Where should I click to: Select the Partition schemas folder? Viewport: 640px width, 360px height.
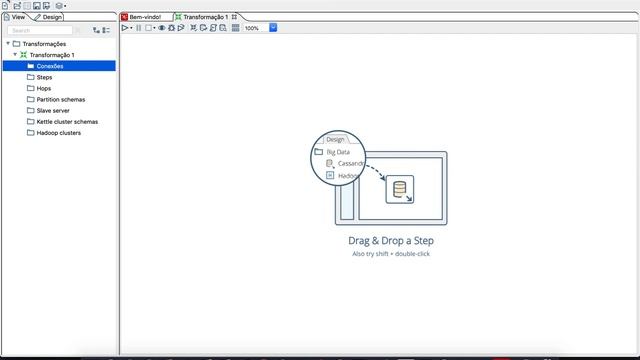(x=56, y=99)
